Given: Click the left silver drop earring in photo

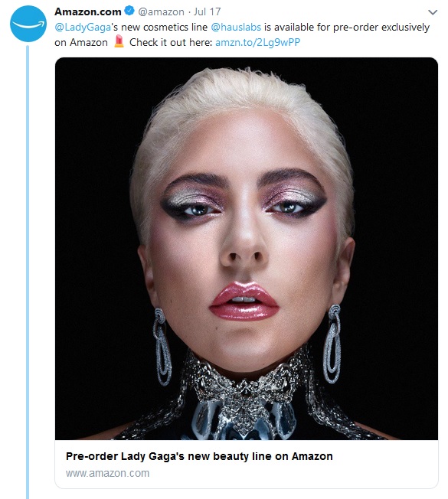Looking at the screenshot, I should click(x=162, y=347).
